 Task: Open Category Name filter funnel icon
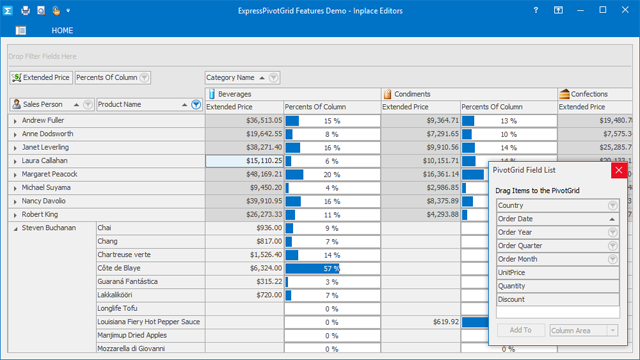click(273, 78)
